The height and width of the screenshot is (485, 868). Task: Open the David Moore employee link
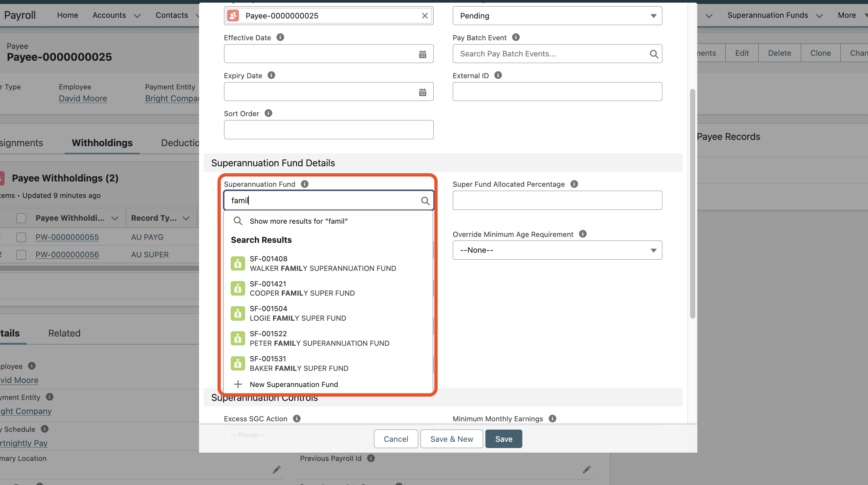pos(83,98)
